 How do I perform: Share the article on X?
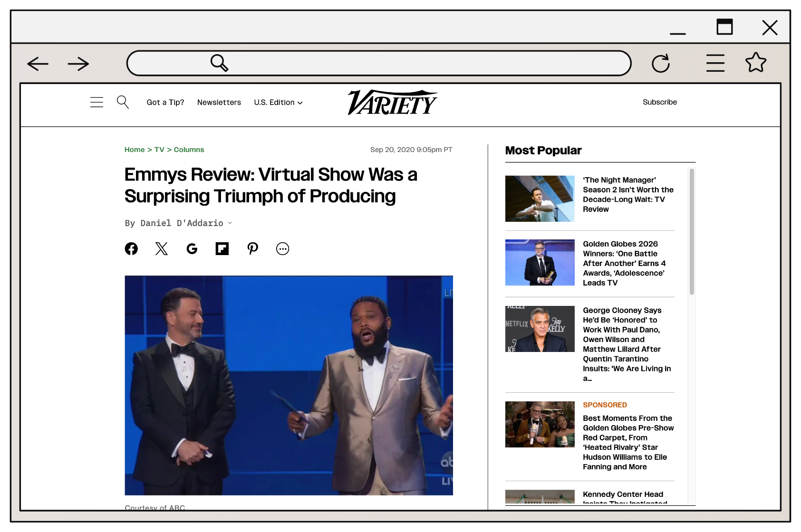(x=162, y=248)
